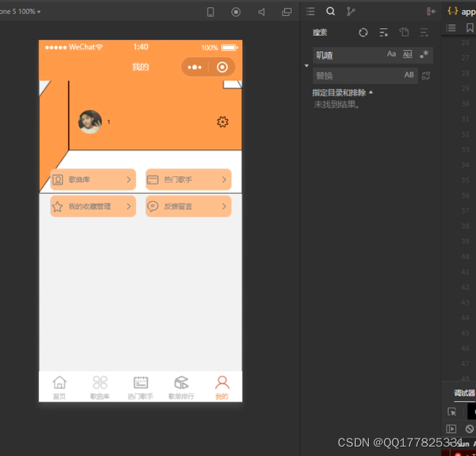The height and width of the screenshot is (456, 476).
Task: Switch to 歌单排行 bottom tab
Action: [x=182, y=388]
